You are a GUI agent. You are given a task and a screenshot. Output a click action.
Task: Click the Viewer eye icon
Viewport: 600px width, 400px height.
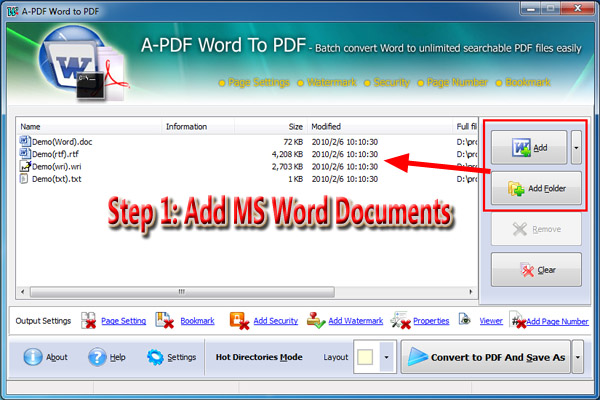465,319
